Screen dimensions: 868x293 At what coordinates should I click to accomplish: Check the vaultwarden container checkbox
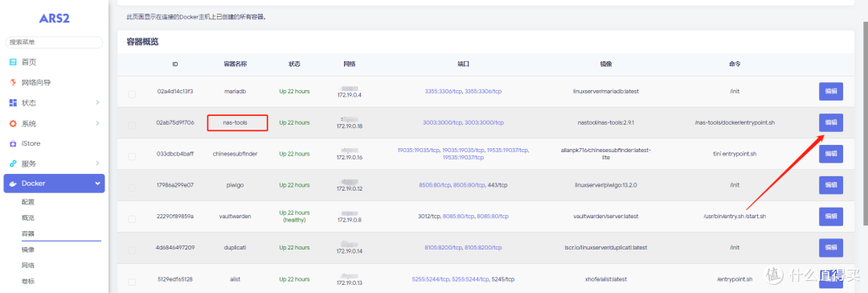tap(132, 219)
